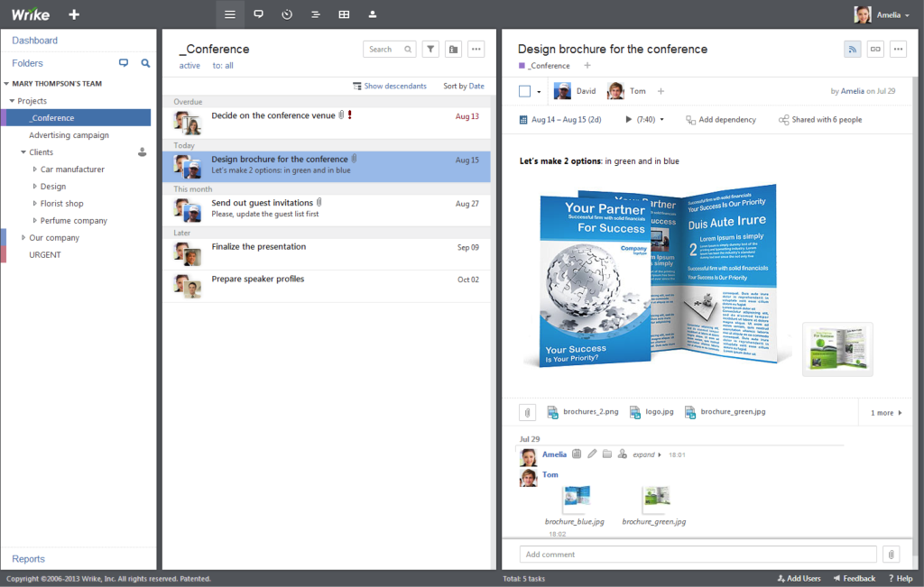Viewport: 924px width, 587px height.
Task: Toggle Show descendants option
Action: (390, 87)
